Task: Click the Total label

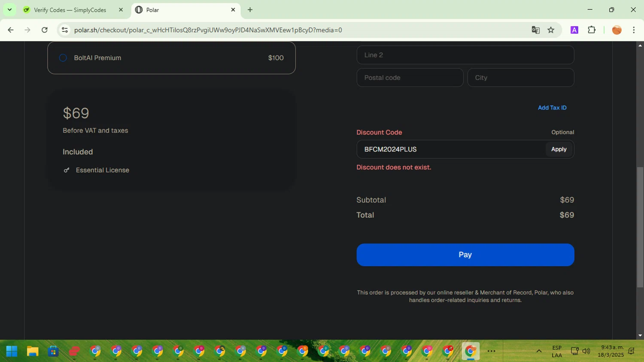Action: pyautogui.click(x=365, y=215)
